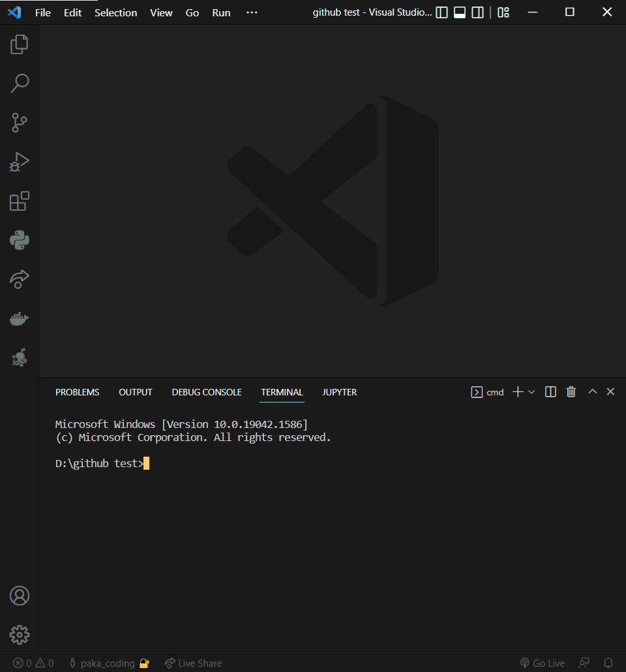This screenshot has width=626, height=672.
Task: Open the Extensions view
Action: [20, 201]
